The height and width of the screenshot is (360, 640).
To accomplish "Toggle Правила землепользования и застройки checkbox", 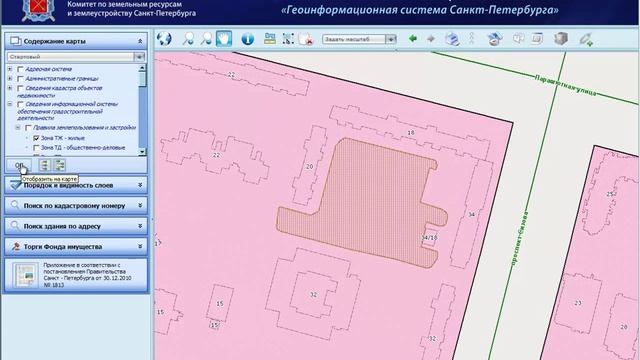I will (28, 128).
